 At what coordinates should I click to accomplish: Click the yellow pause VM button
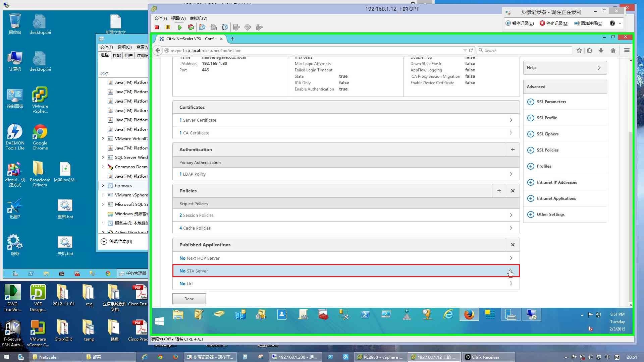[168, 27]
